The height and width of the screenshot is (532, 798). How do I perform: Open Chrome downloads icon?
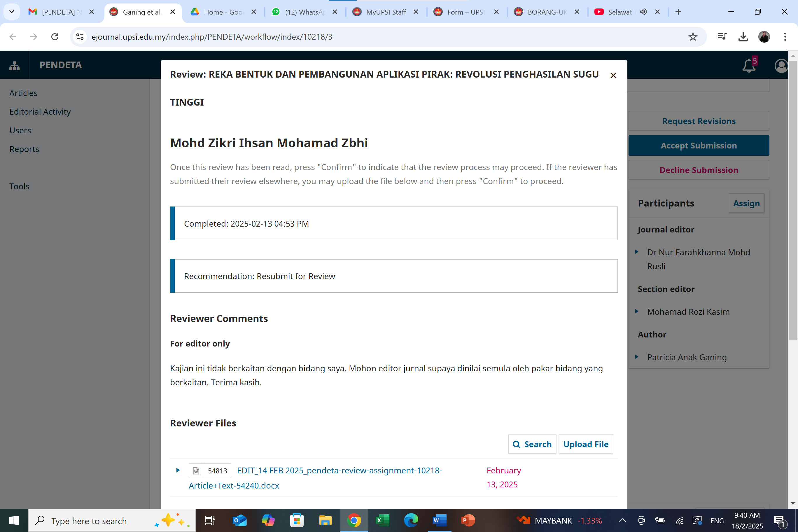[x=743, y=37]
